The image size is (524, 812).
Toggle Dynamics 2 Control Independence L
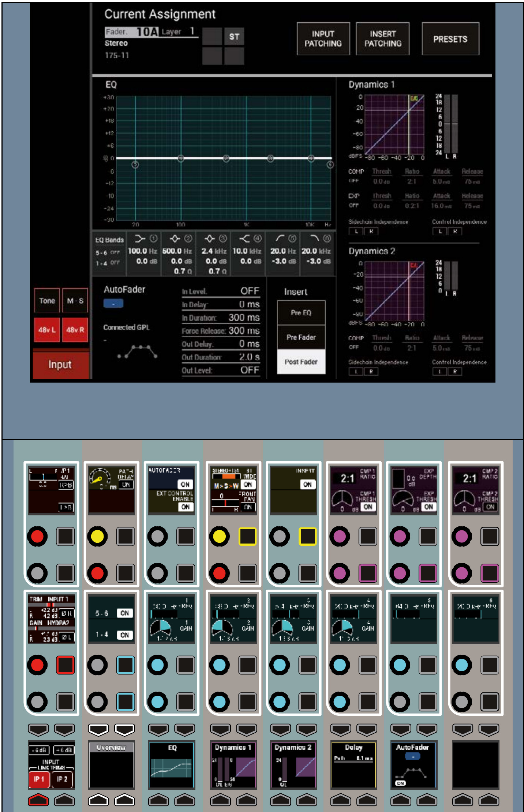(440, 372)
